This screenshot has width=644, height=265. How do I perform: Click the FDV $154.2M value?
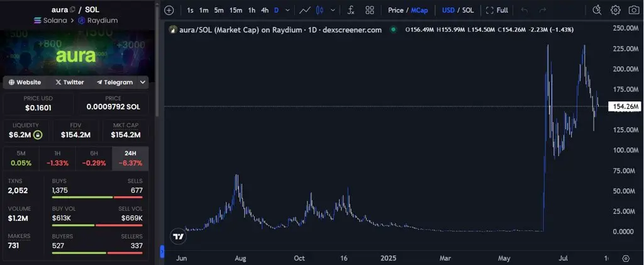75,135
